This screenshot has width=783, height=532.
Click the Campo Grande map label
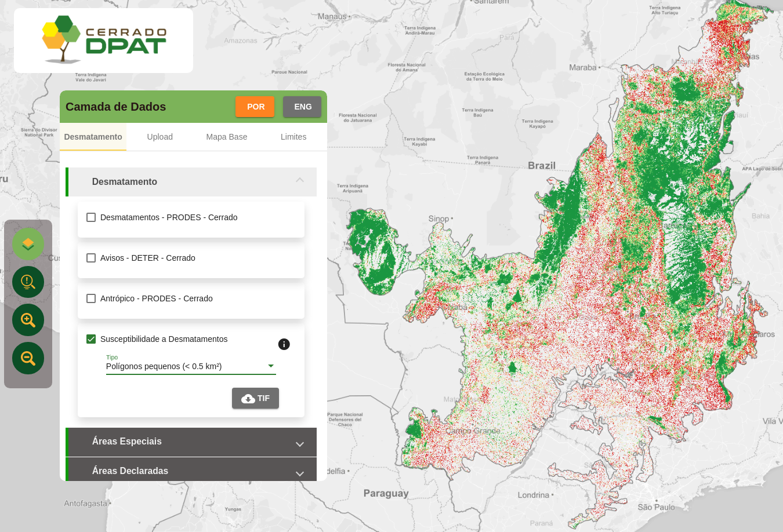(x=473, y=431)
